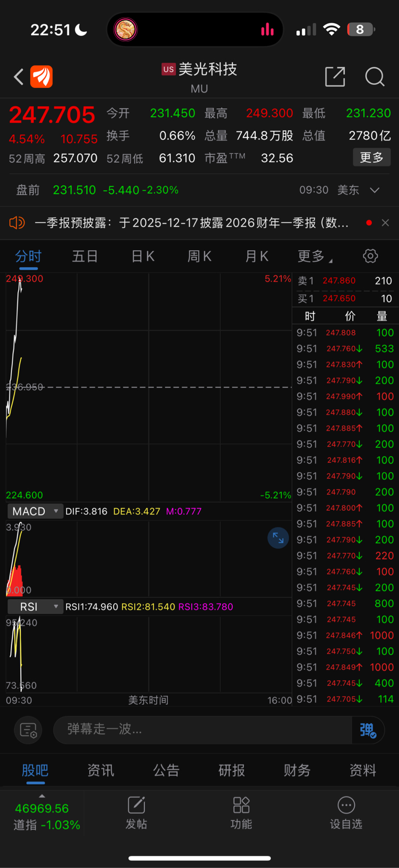Select the trade row 247.849 volume 1000
This screenshot has width=399, height=868.
point(345,667)
